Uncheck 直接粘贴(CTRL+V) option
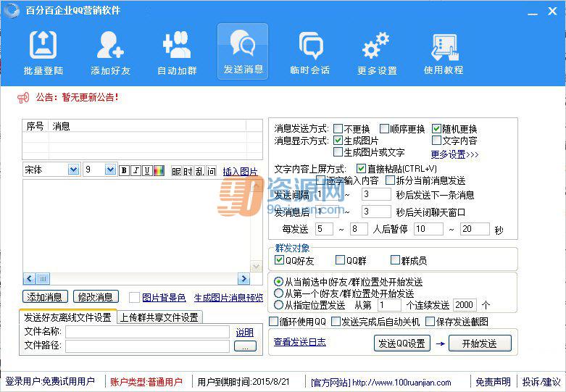This screenshot has width=566, height=392. point(361,168)
